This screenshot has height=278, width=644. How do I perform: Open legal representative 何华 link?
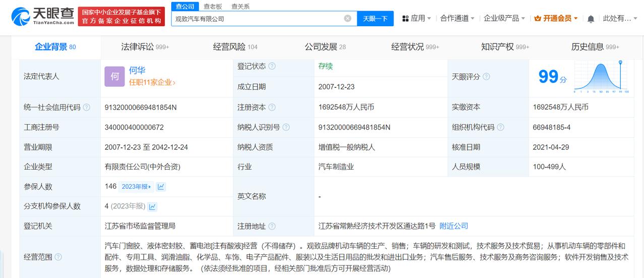click(137, 71)
